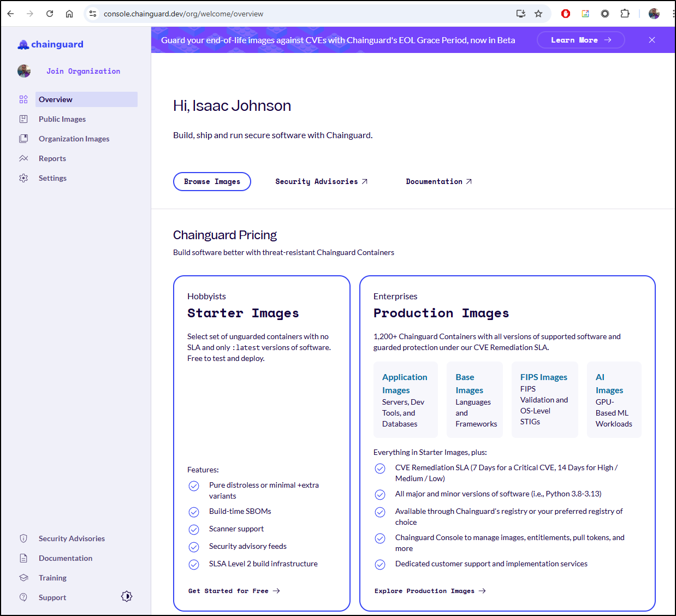This screenshot has width=676, height=616.
Task: Click 'Dedicated customer support' feature text
Action: pyautogui.click(x=491, y=564)
